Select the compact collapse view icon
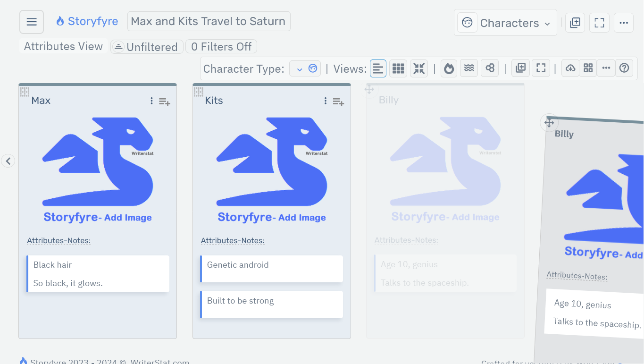 pos(418,68)
